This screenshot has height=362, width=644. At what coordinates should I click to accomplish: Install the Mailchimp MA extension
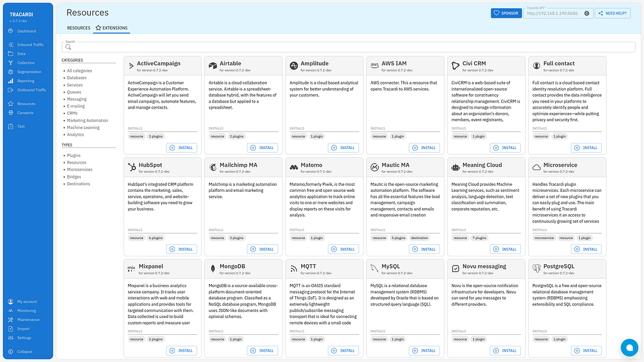coord(263,249)
